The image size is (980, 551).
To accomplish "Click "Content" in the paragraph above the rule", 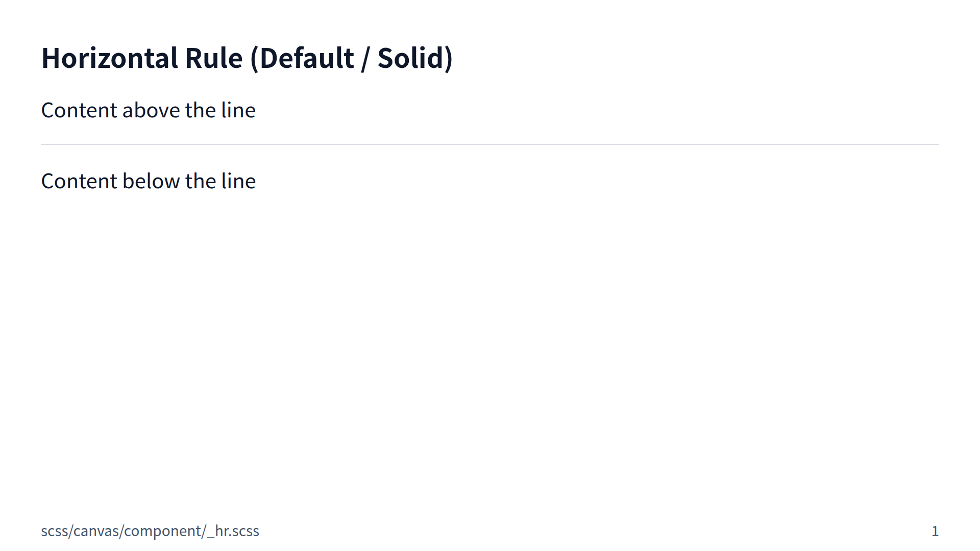I will pos(79,110).
